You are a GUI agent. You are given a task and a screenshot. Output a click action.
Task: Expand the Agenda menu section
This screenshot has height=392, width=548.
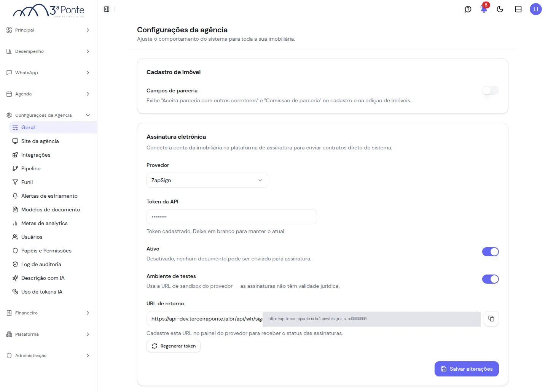tap(48, 94)
